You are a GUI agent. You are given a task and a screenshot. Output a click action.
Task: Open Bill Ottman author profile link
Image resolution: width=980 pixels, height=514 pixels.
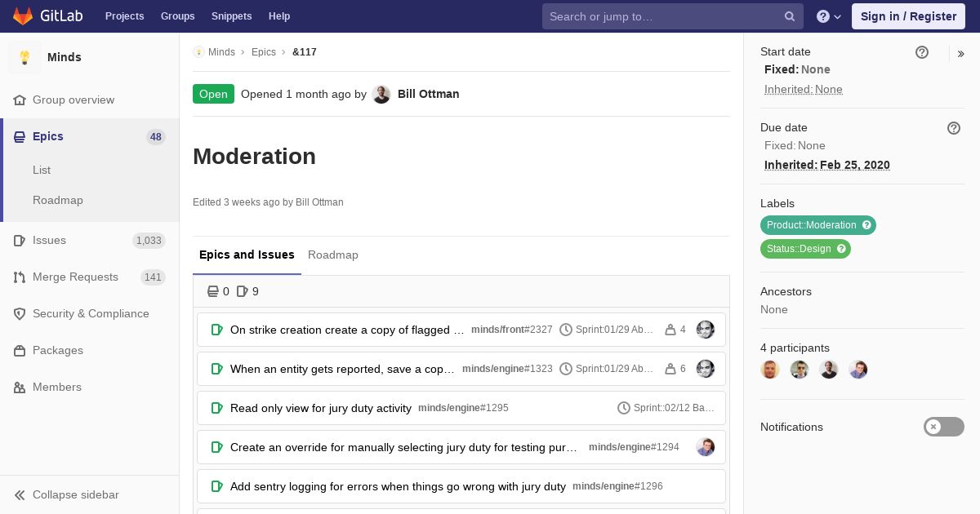(429, 94)
